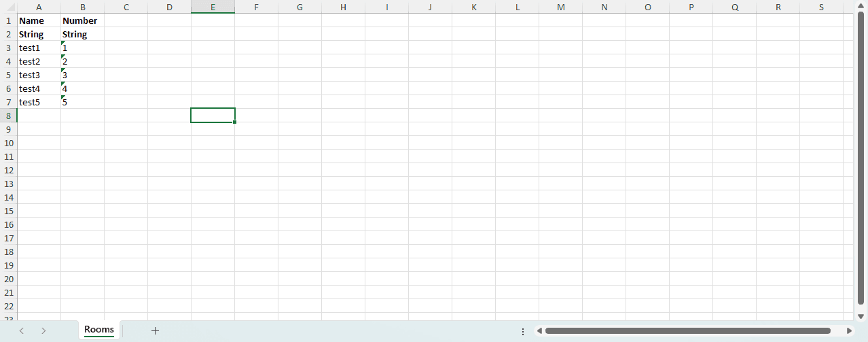868x342 pixels.
Task: Click the down arrow of the vertical scrollbar
Action: pyautogui.click(x=861, y=315)
